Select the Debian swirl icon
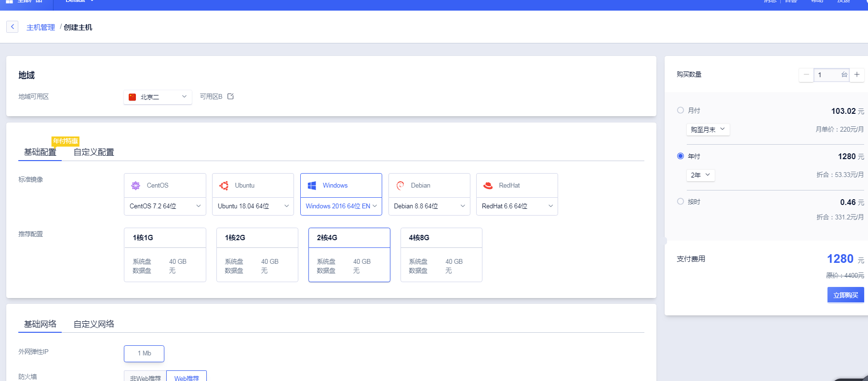 (400, 186)
